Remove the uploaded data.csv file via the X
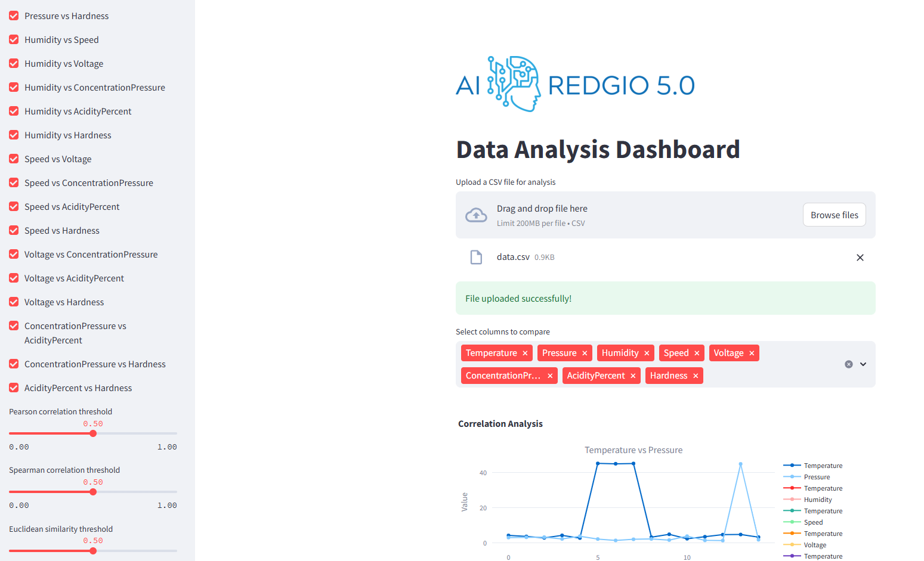 860,257
